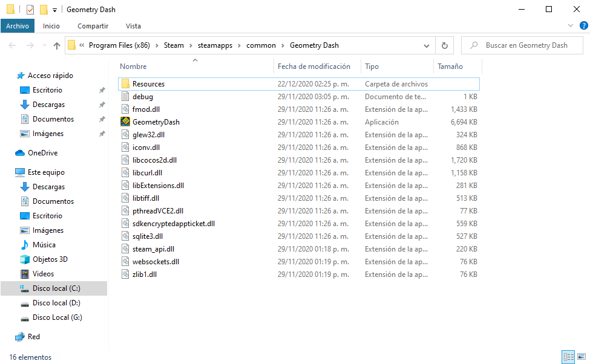Screen dimensions: 590x364
Task: Show hidden breadcrumb path chevrons
Action: [82, 45]
